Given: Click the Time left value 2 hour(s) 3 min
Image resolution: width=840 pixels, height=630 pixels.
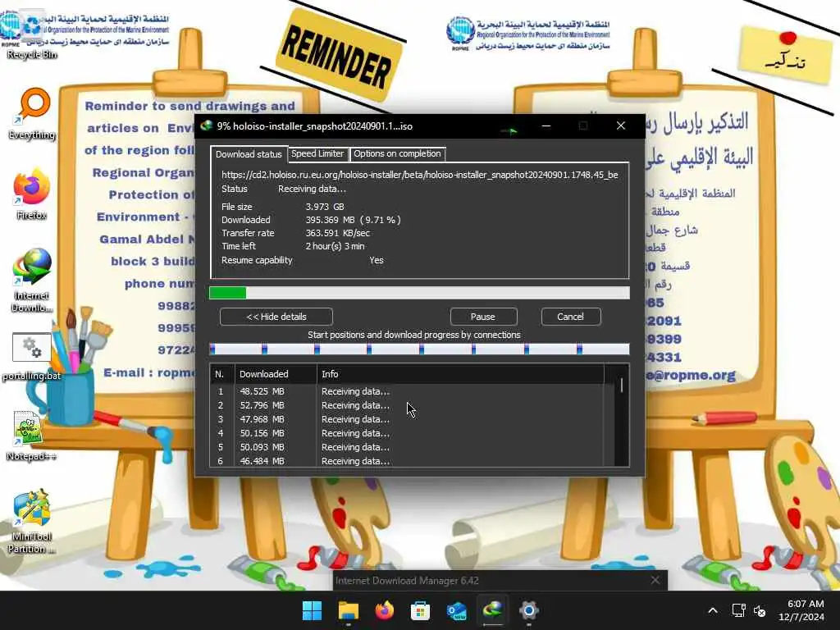Looking at the screenshot, I should 336,246.
